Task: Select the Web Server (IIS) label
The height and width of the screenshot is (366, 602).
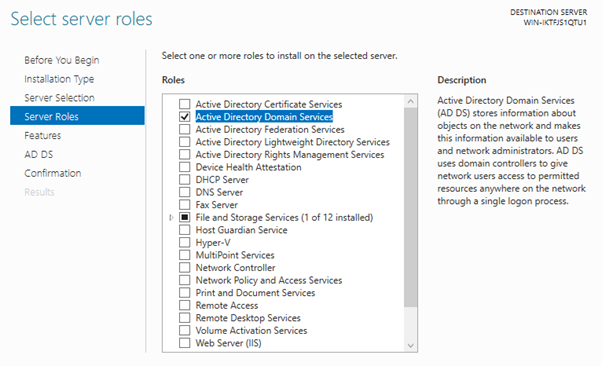Action: pyautogui.click(x=228, y=343)
